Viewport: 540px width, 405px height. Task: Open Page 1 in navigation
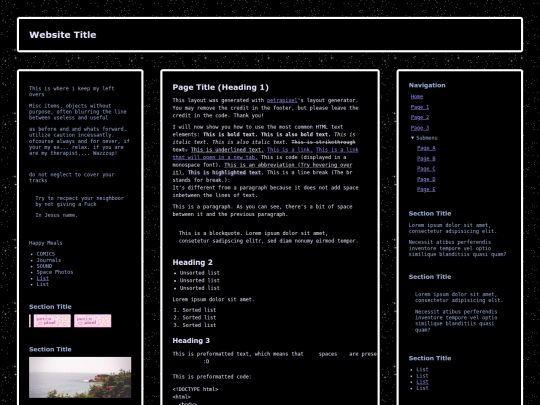pyautogui.click(x=420, y=107)
